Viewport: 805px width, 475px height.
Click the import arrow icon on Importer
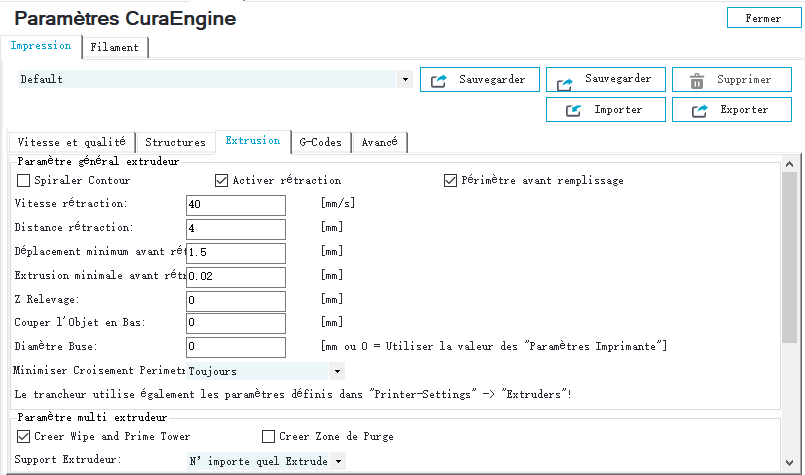coord(573,110)
